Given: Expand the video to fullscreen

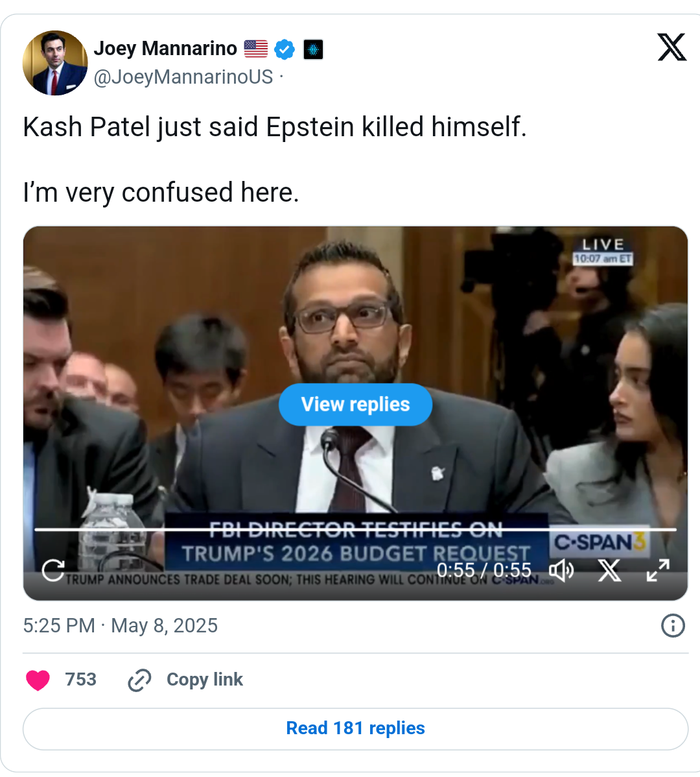Looking at the screenshot, I should [658, 571].
